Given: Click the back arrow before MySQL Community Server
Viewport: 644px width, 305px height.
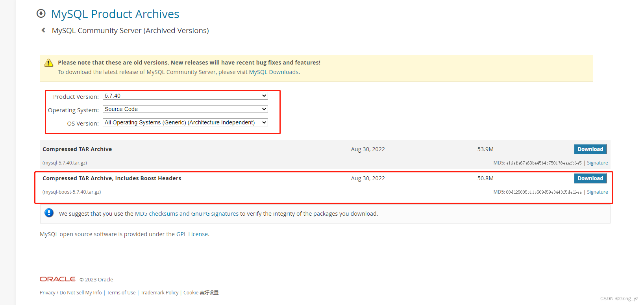Looking at the screenshot, I should coord(43,30).
